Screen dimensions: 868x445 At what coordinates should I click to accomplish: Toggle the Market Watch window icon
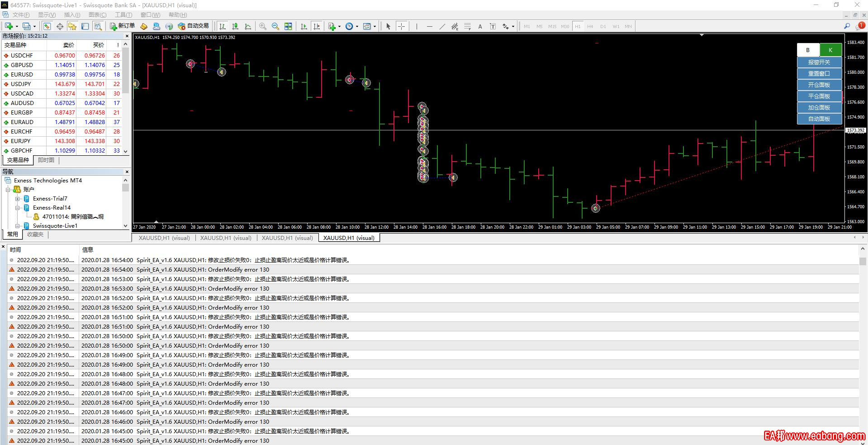pos(47,26)
